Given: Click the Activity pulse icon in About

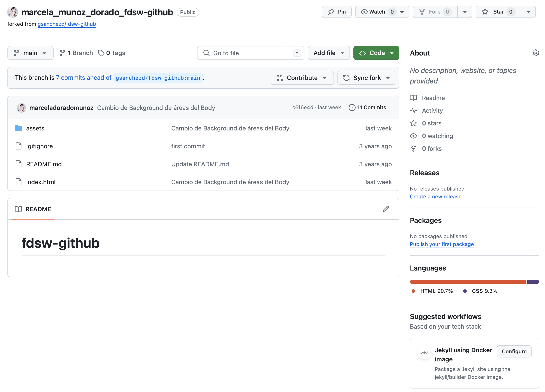Looking at the screenshot, I should coord(413,110).
